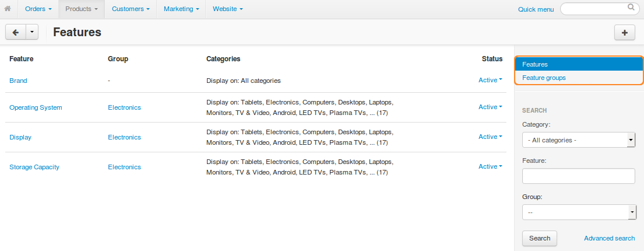Change the Active status for Brand
The width and height of the screenshot is (644, 251).
point(490,80)
